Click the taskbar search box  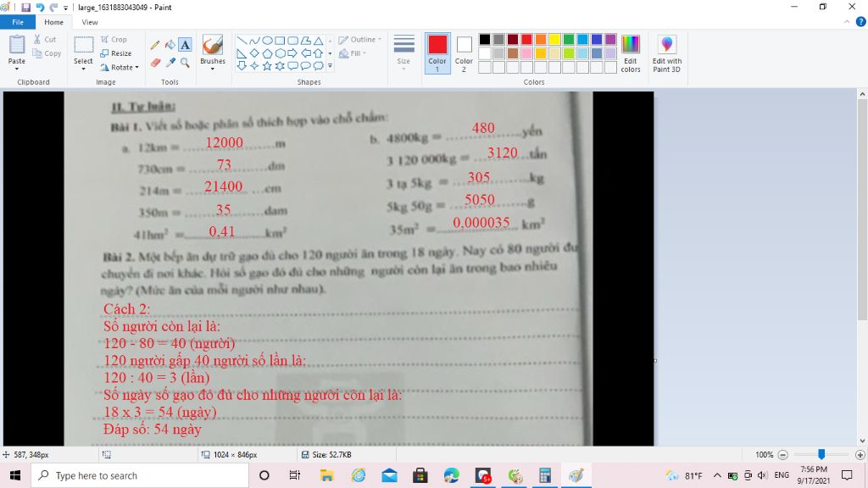[140, 475]
